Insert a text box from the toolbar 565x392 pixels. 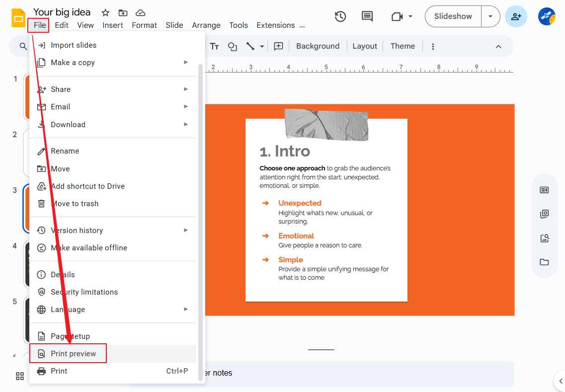pos(214,46)
